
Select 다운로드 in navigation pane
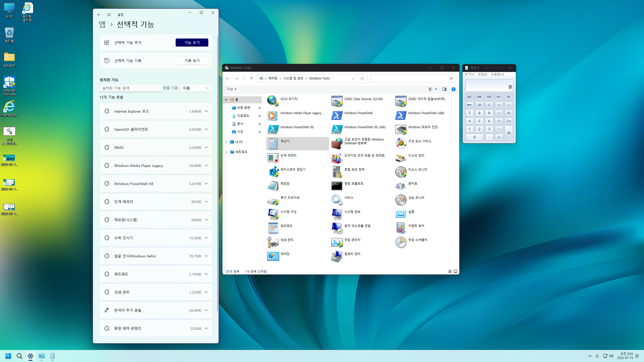point(243,116)
